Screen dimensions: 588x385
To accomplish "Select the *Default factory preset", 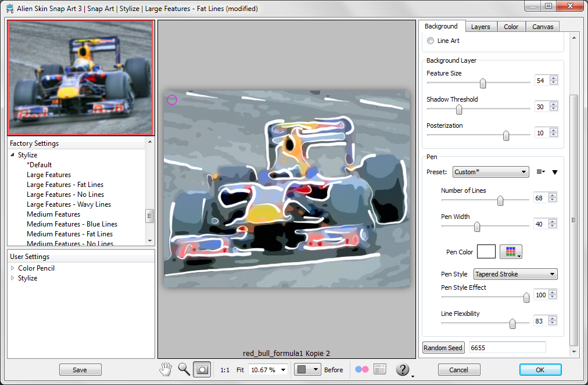I will (x=40, y=165).
